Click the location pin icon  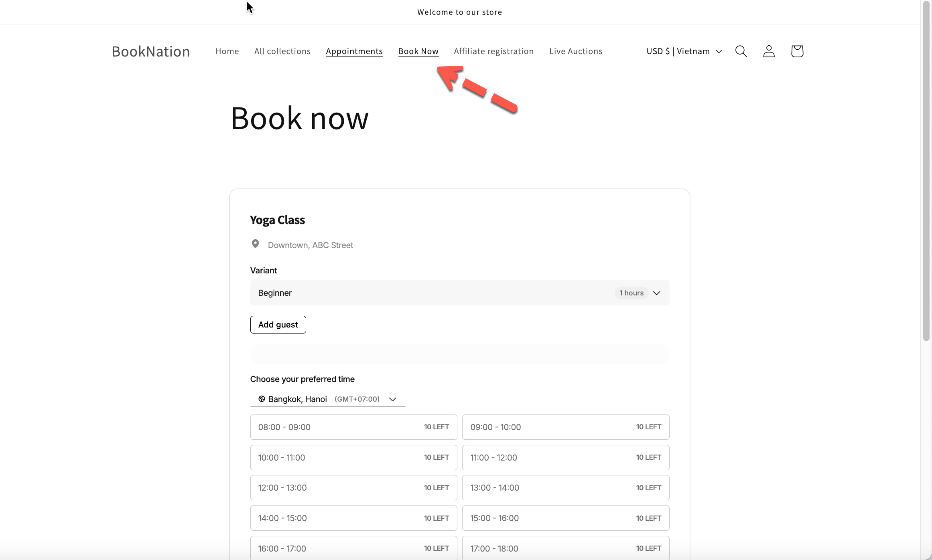255,244
